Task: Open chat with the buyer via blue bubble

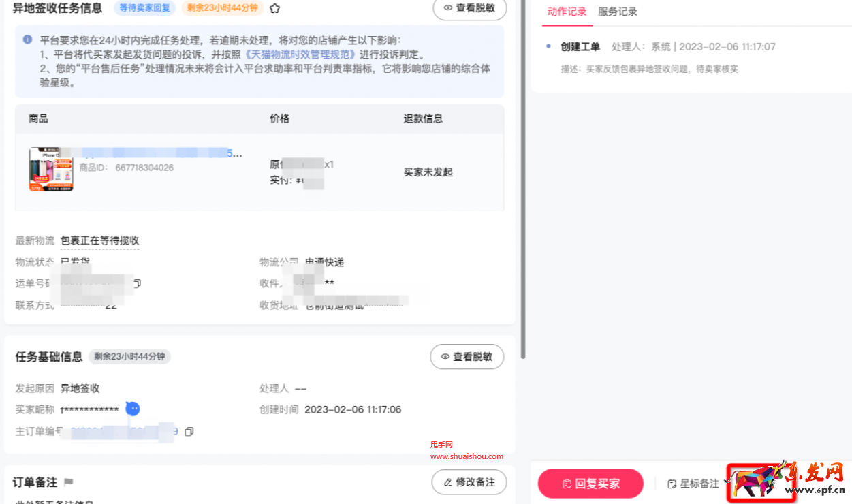Action: [133, 409]
